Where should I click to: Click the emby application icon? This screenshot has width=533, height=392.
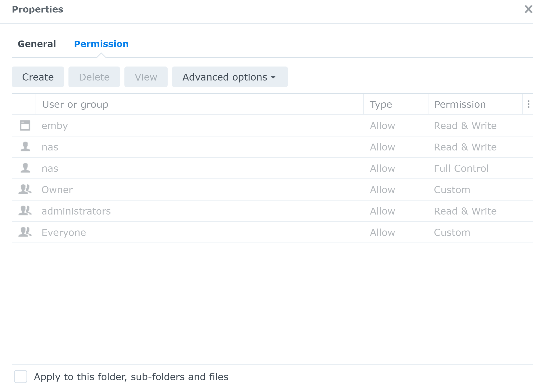pyautogui.click(x=25, y=125)
